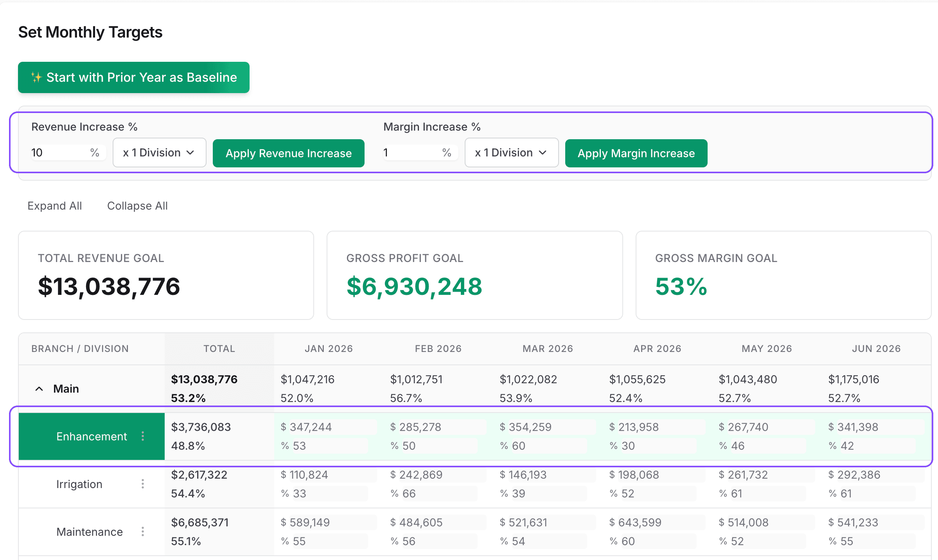
Task: Start with Prior Year as Baseline
Action: [133, 77]
